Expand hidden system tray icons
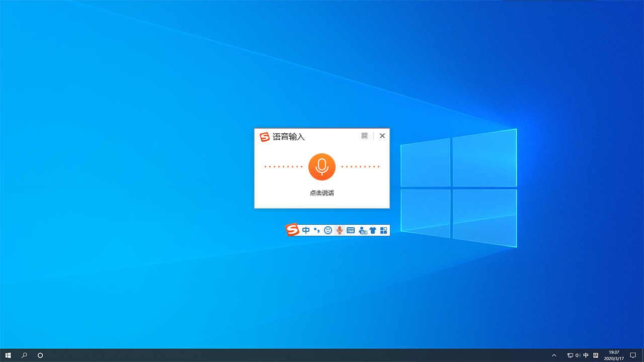The width and height of the screenshot is (644, 362). pos(554,355)
